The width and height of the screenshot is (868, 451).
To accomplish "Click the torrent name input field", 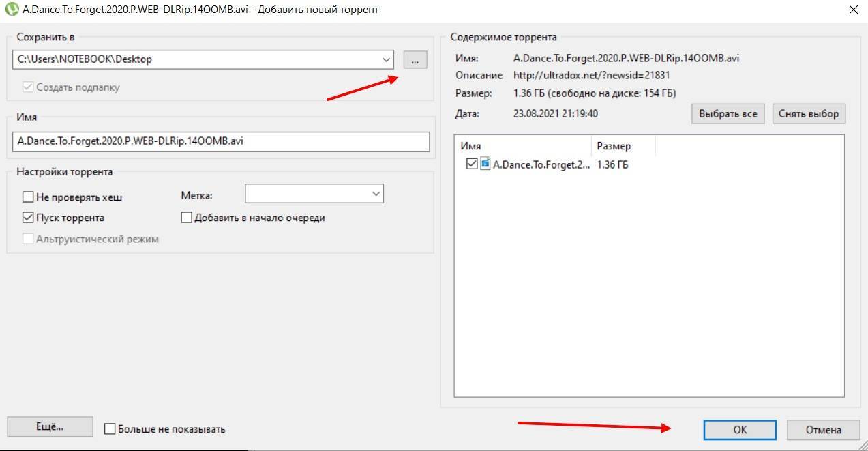I will [221, 142].
